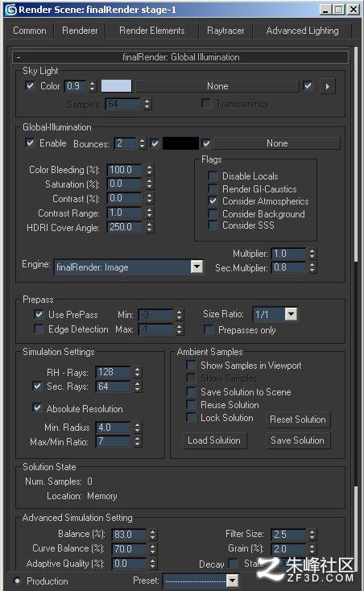Image resolution: width=364 pixels, height=591 pixels.
Task: Click the Reset Solution button
Action: click(298, 419)
